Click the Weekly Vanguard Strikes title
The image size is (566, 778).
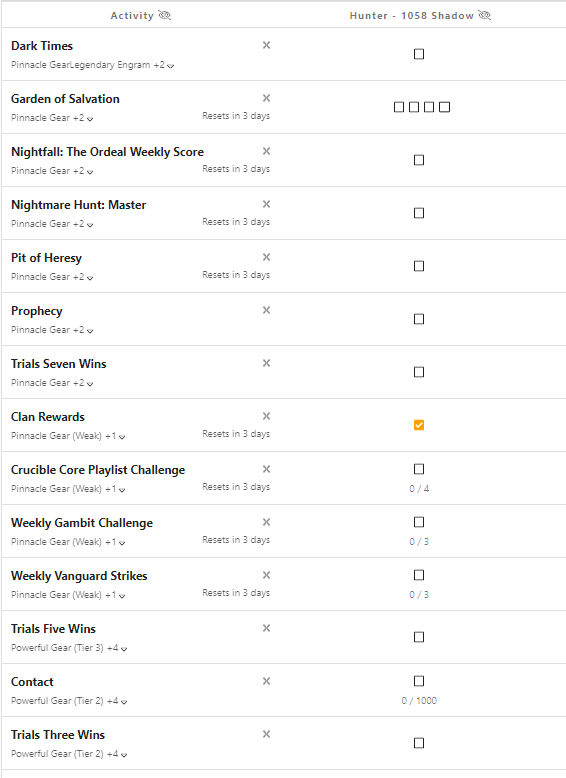pyautogui.click(x=79, y=576)
